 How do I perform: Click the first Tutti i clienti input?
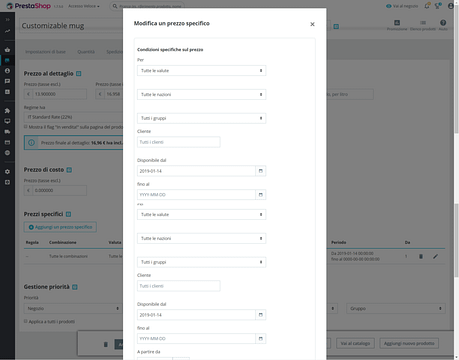pyautogui.click(x=179, y=142)
